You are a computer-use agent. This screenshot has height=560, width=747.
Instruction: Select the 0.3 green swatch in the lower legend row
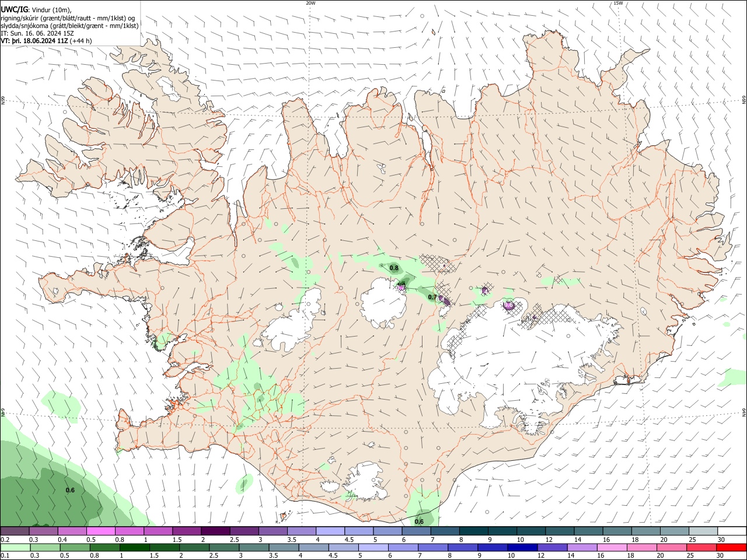(45, 547)
